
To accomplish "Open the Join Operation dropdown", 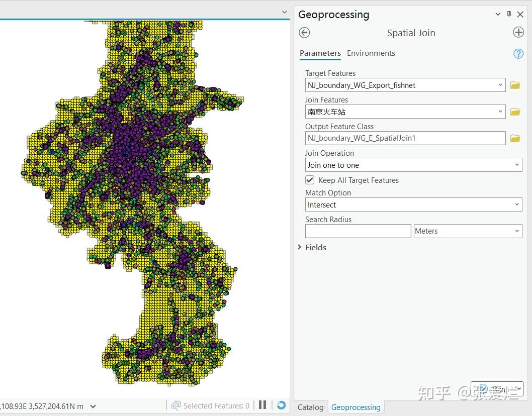I will [x=517, y=165].
